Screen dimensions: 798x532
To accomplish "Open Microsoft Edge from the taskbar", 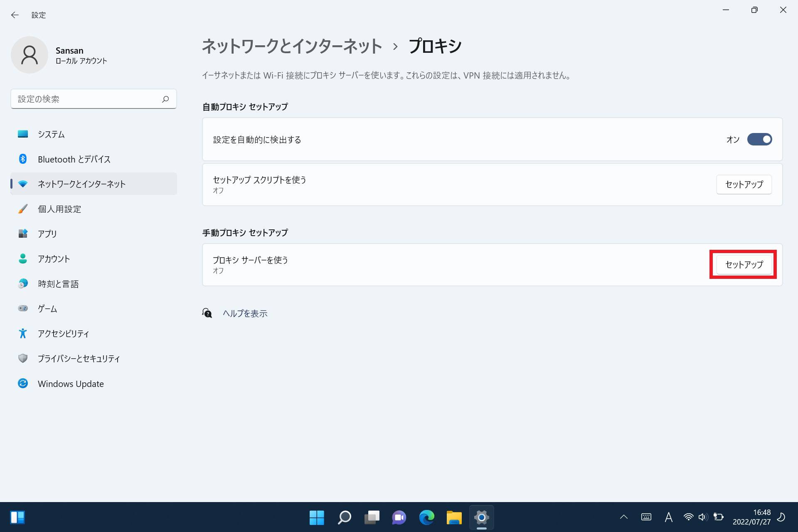I will [426, 517].
